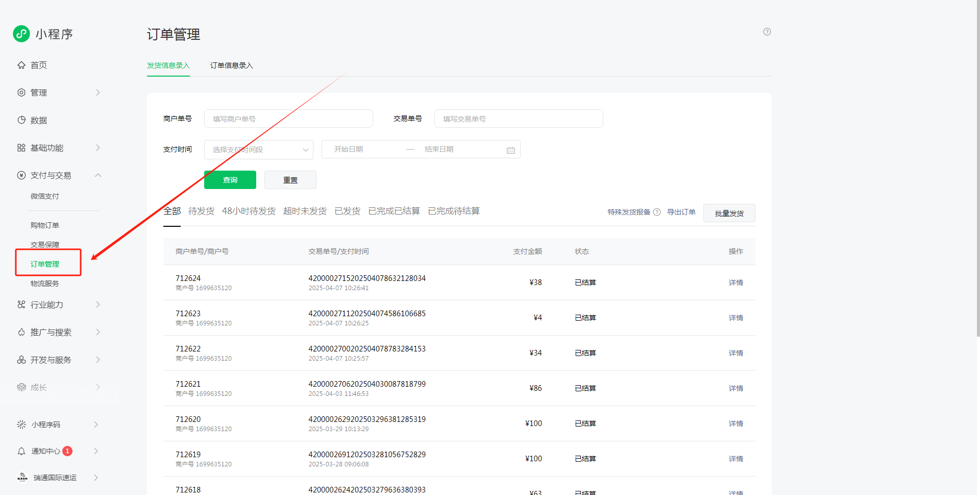This screenshot has height=495, width=980.
Task: Click the 行业能力 sidebar icon
Action: click(21, 304)
